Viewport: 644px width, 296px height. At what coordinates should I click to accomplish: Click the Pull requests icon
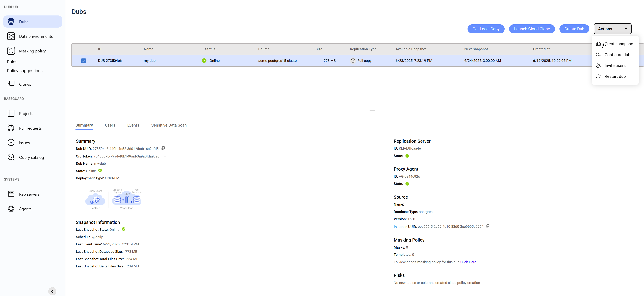coord(11,128)
